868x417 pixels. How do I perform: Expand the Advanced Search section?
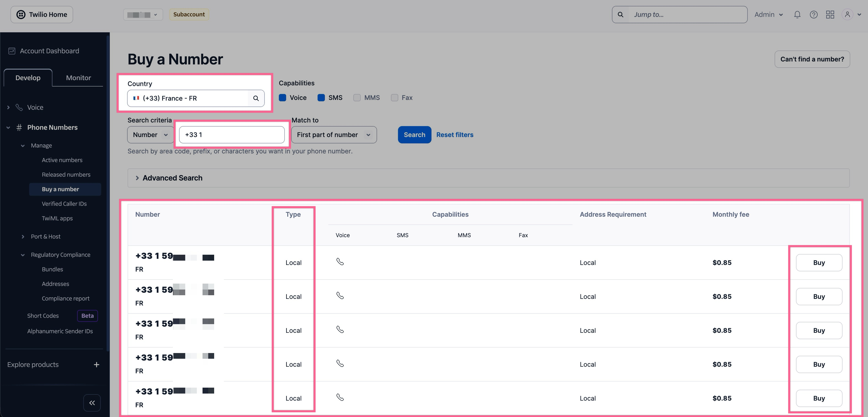172,178
